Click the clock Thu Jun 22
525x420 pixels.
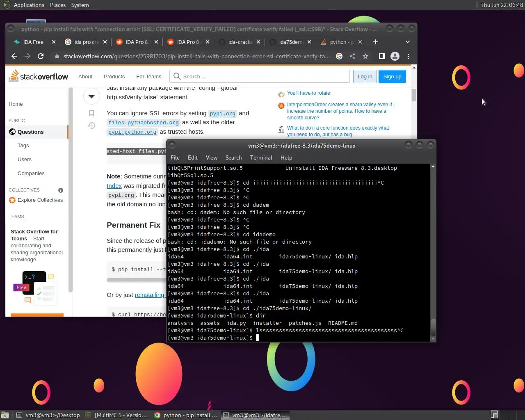(502, 5)
